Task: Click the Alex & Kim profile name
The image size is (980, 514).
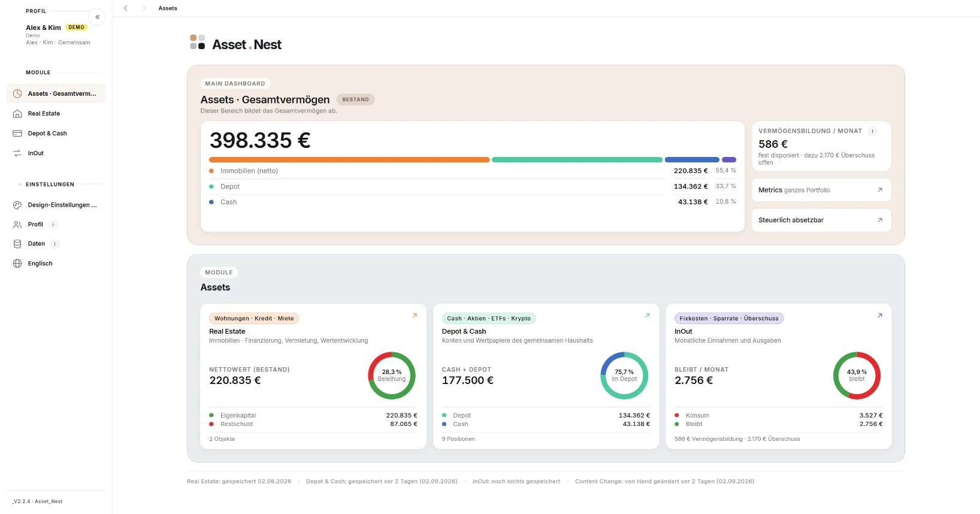Action: pyautogui.click(x=43, y=28)
